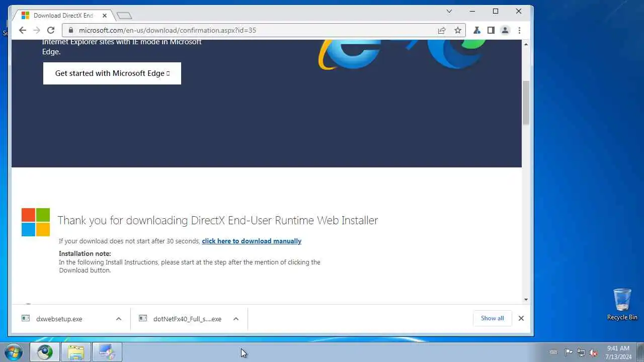This screenshot has height=362, width=644.
Task: Click the network tray icon
Action: [581, 352]
